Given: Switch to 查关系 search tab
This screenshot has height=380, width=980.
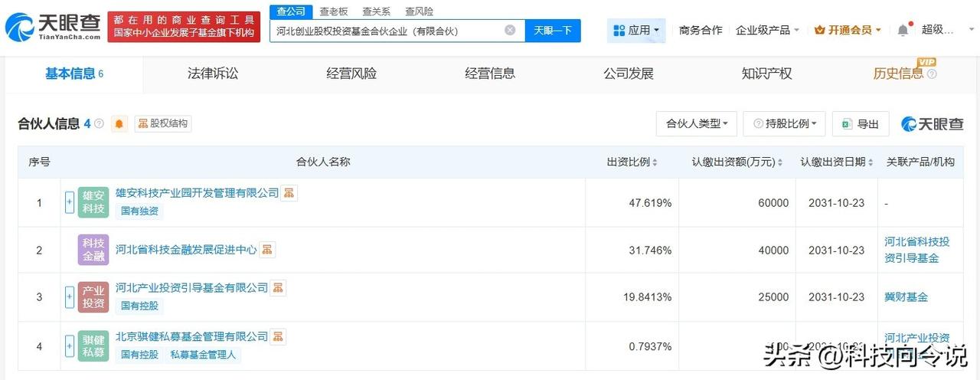Looking at the screenshot, I should click(x=376, y=11).
